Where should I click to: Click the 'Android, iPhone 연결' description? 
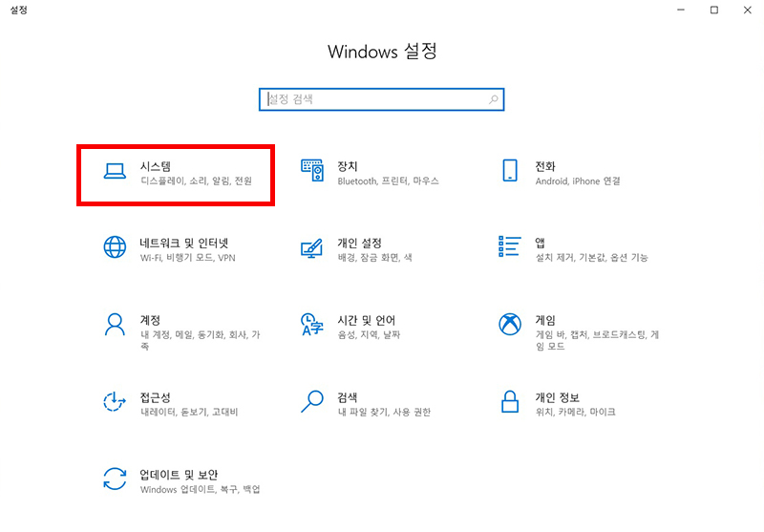point(578,181)
